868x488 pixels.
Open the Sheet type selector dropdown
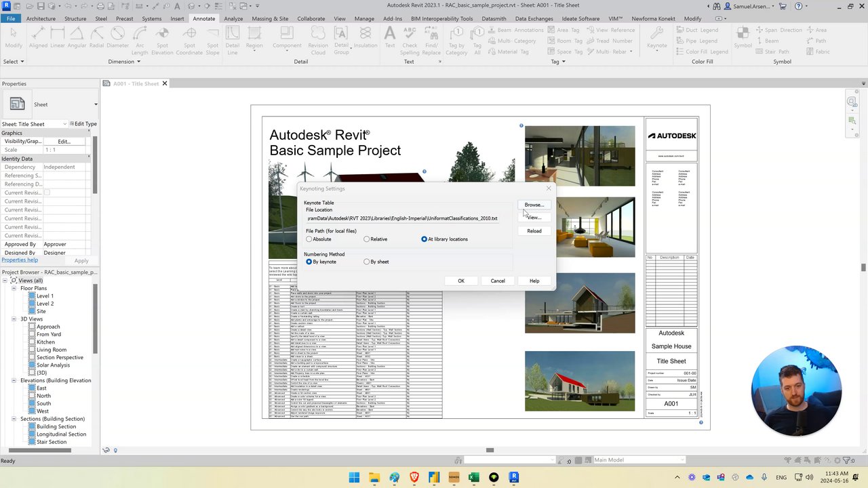[x=96, y=104]
